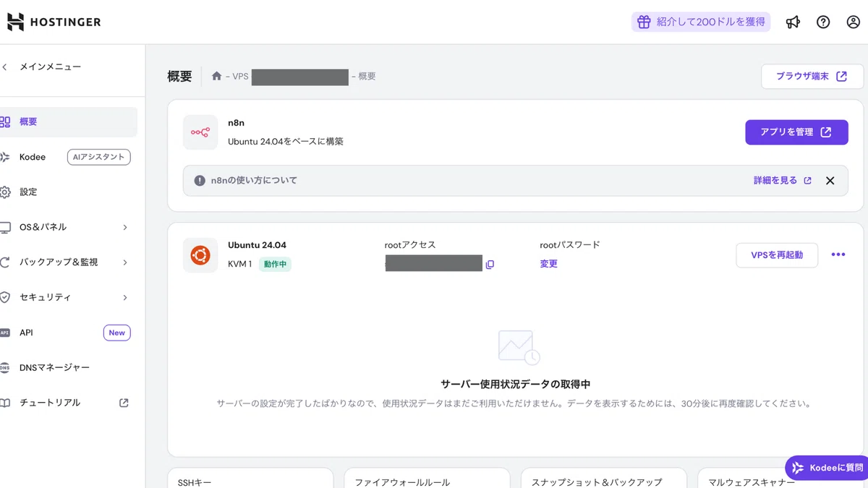
Task: Copy the root access address icon
Action: pyautogui.click(x=490, y=265)
